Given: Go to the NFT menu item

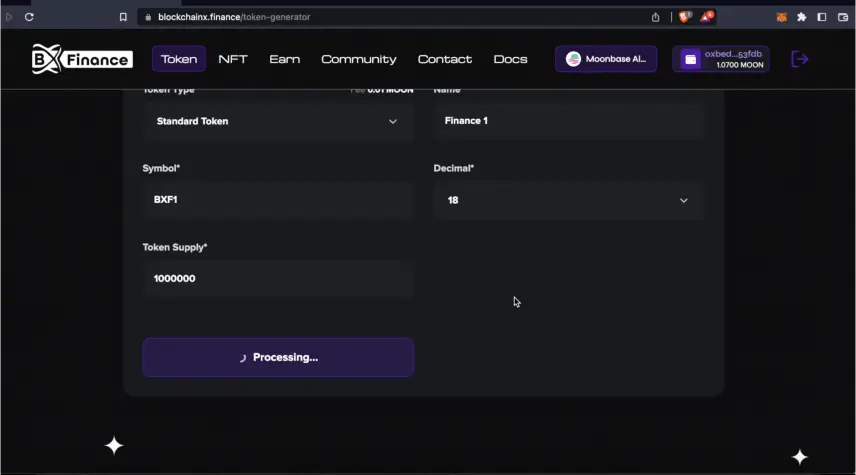Looking at the screenshot, I should 233,59.
